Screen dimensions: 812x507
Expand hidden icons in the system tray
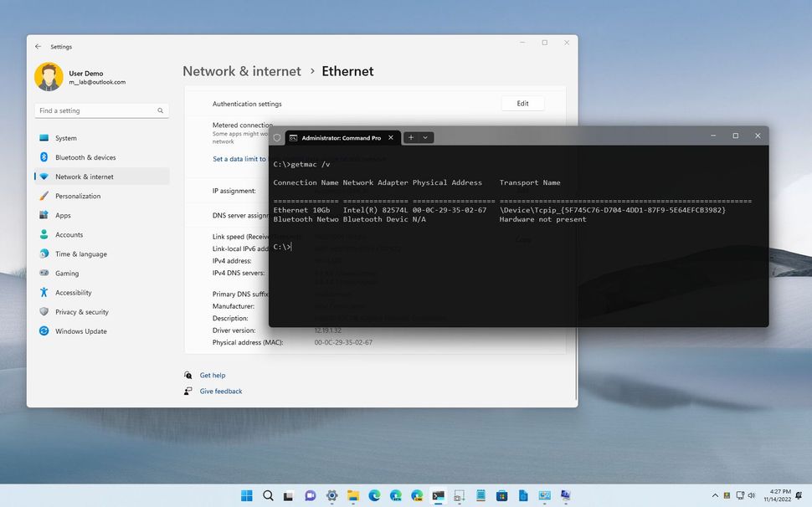pyautogui.click(x=714, y=496)
